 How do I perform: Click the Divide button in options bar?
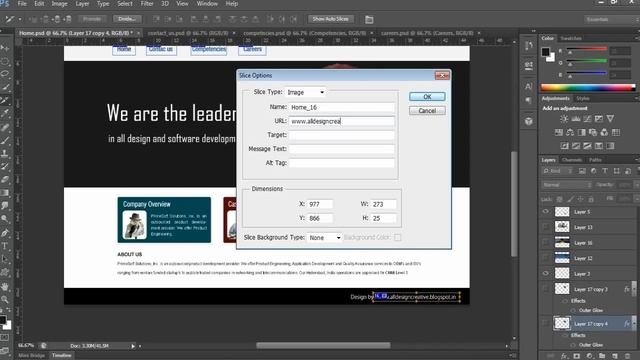pos(127,19)
